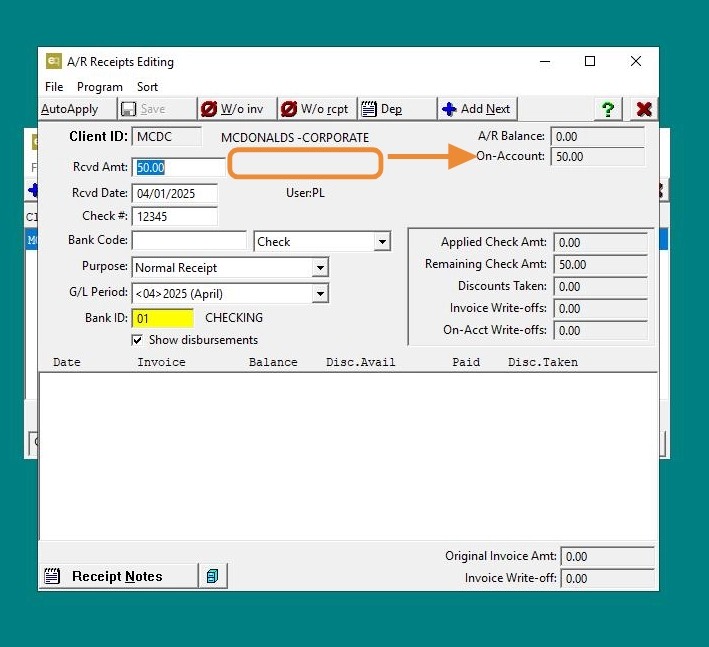Click the Original Invoice Amt field
The image size is (709, 647).
tap(607, 557)
